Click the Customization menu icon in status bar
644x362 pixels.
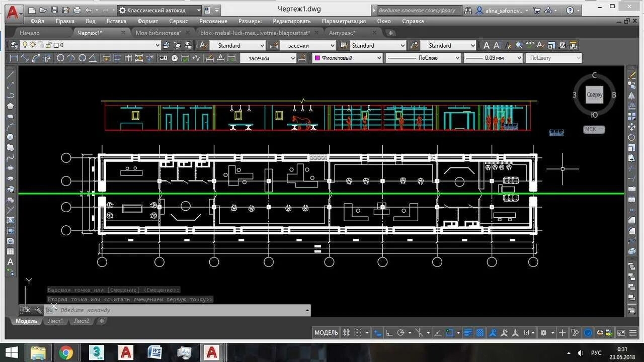(x=632, y=333)
